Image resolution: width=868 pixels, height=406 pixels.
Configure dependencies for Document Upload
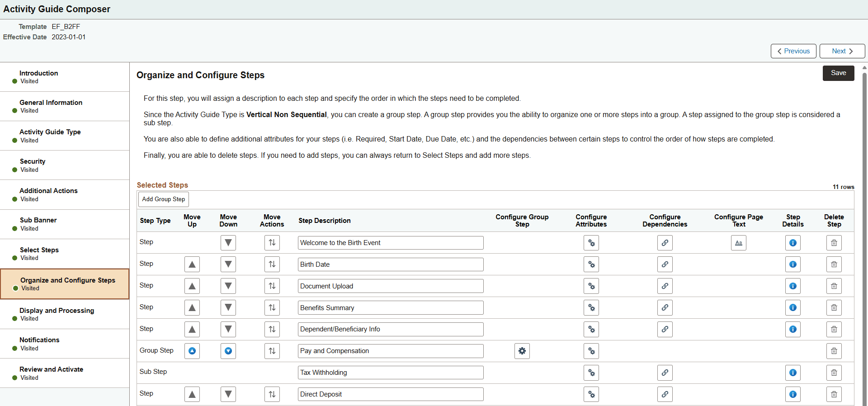(x=665, y=286)
